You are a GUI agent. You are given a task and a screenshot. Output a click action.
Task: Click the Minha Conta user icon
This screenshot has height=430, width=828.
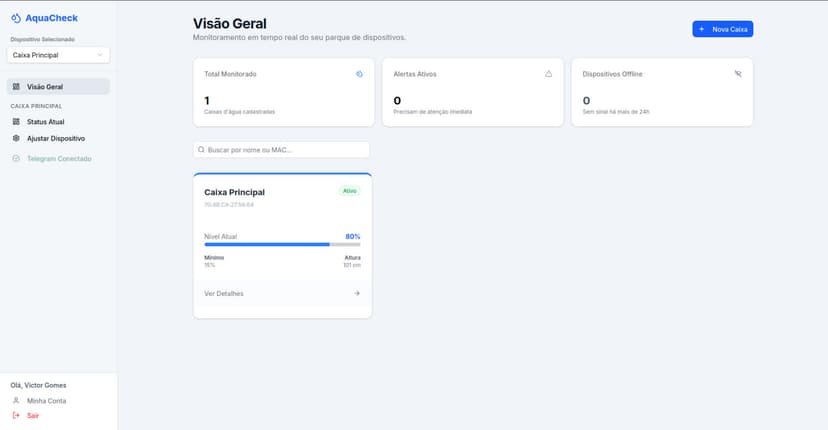point(16,400)
